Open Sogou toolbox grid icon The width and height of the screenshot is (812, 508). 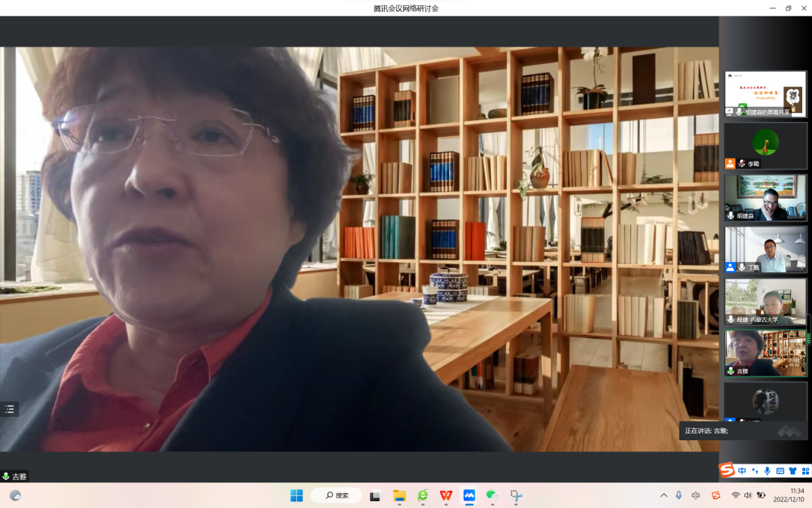(804, 471)
